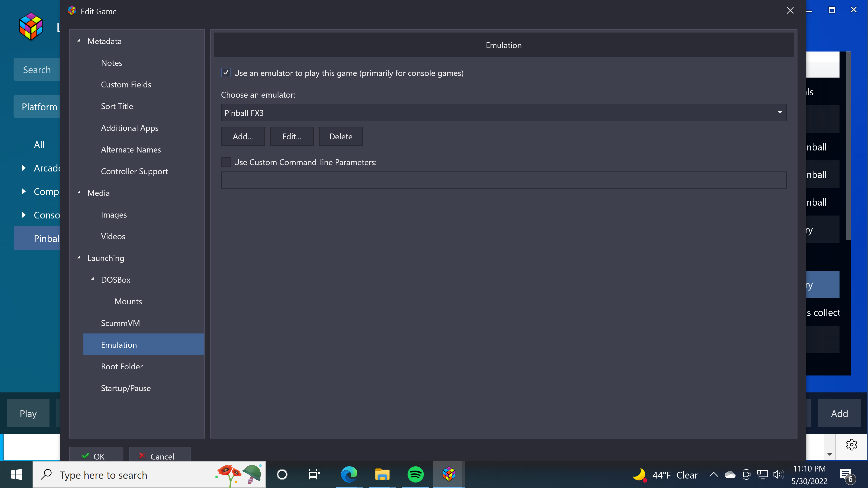Click the OneDrive cloud tray icon

click(730, 475)
